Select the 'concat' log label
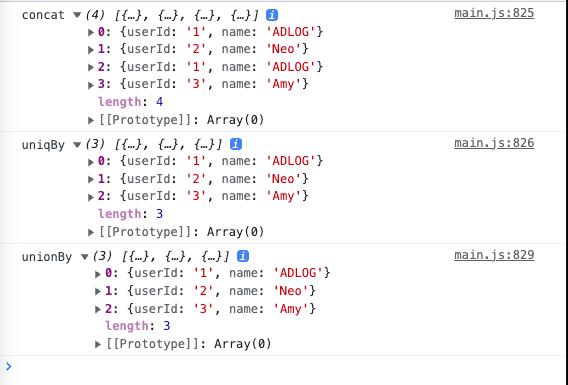This screenshot has height=385, width=568. (x=43, y=15)
